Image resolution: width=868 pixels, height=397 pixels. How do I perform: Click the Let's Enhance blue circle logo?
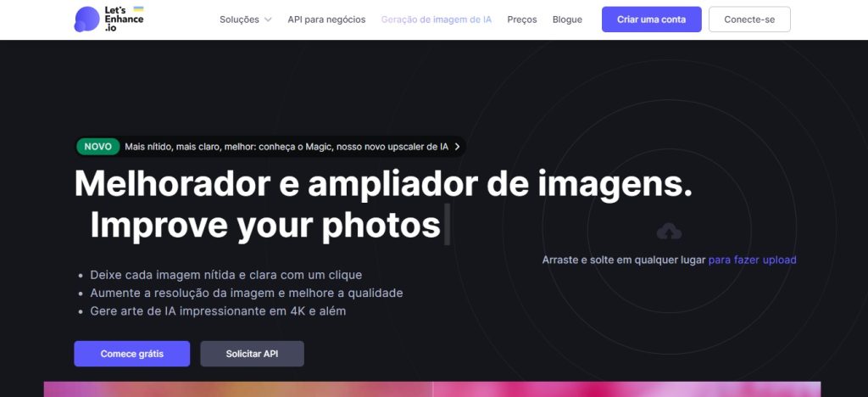86,19
